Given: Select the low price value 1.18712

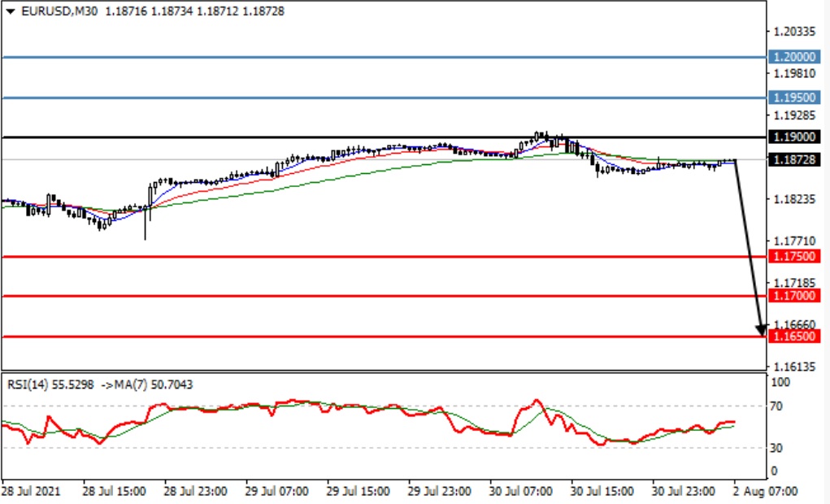Looking at the screenshot, I should click(217, 11).
